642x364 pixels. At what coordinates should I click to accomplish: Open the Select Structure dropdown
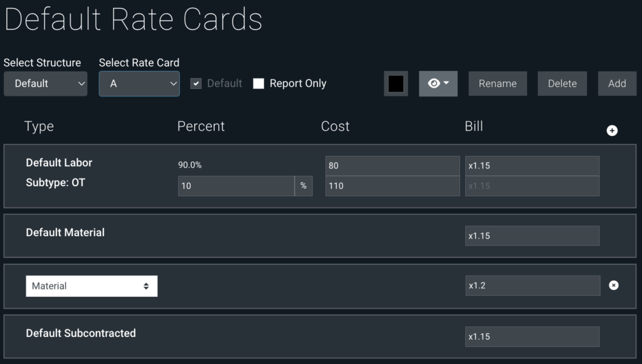pyautogui.click(x=45, y=83)
